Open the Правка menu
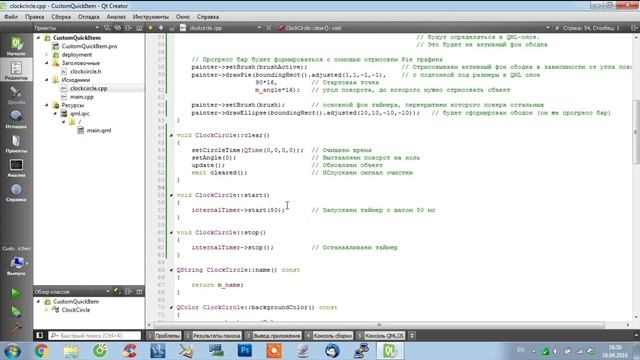Viewport: 640px width, 360px height. click(34, 17)
